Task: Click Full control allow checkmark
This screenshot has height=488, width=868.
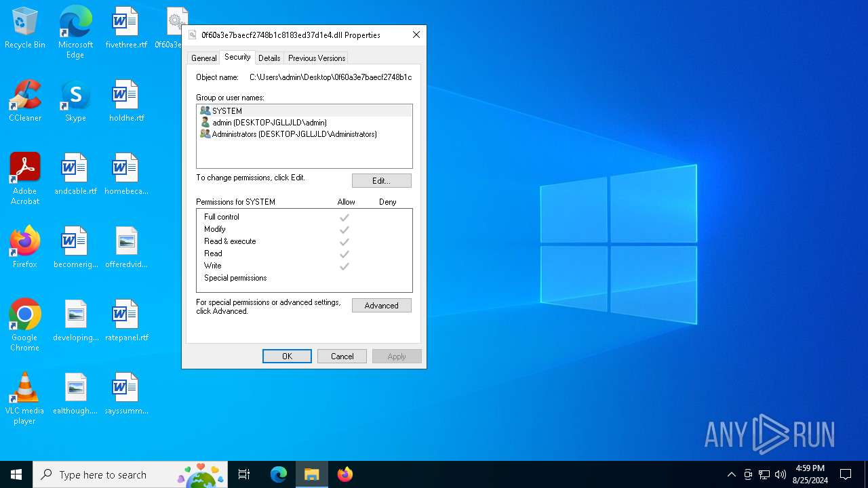Action: [x=344, y=218]
